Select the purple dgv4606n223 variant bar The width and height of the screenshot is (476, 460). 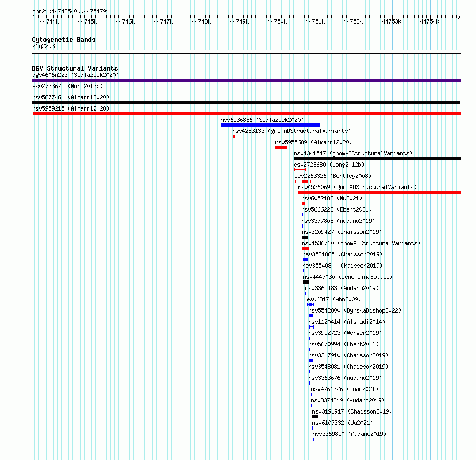click(246, 80)
